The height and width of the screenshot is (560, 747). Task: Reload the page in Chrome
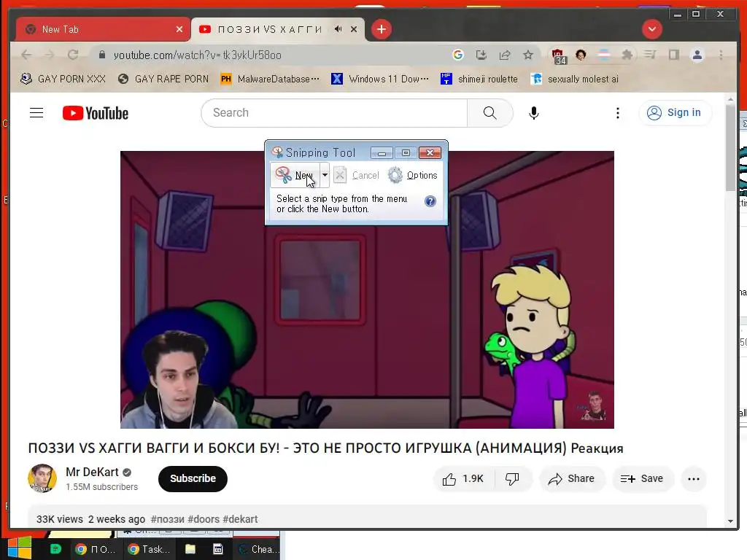(x=73, y=55)
